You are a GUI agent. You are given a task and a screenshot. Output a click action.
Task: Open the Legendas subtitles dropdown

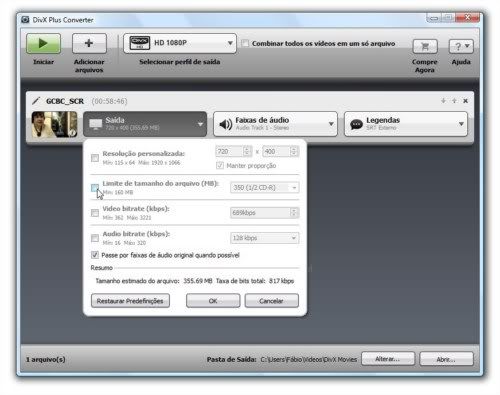pos(406,124)
